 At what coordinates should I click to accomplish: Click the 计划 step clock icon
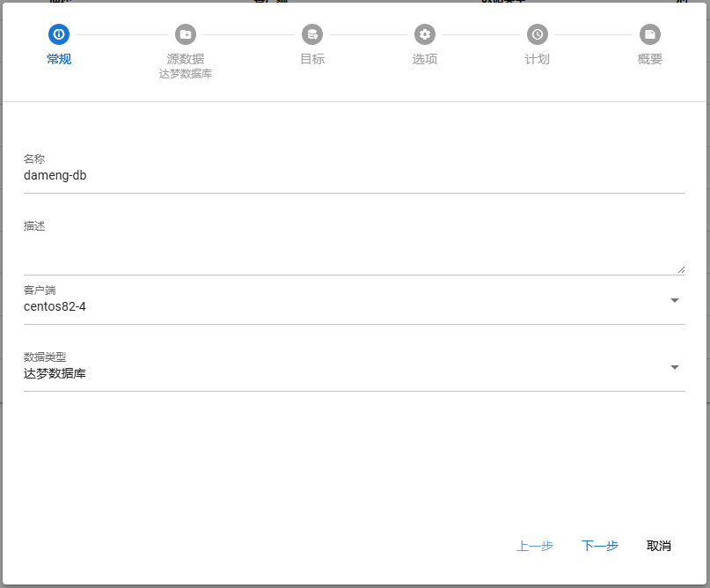click(538, 34)
